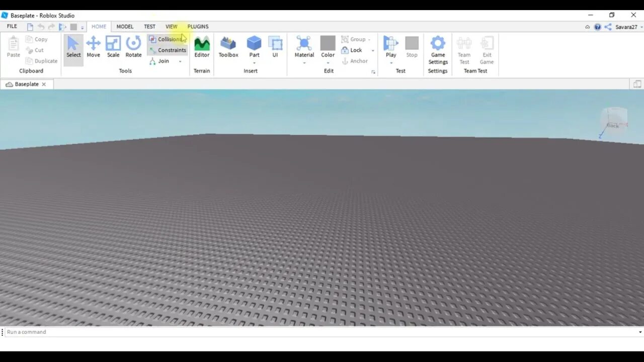Click the viewport layout icon at right of tab bar

(x=637, y=84)
